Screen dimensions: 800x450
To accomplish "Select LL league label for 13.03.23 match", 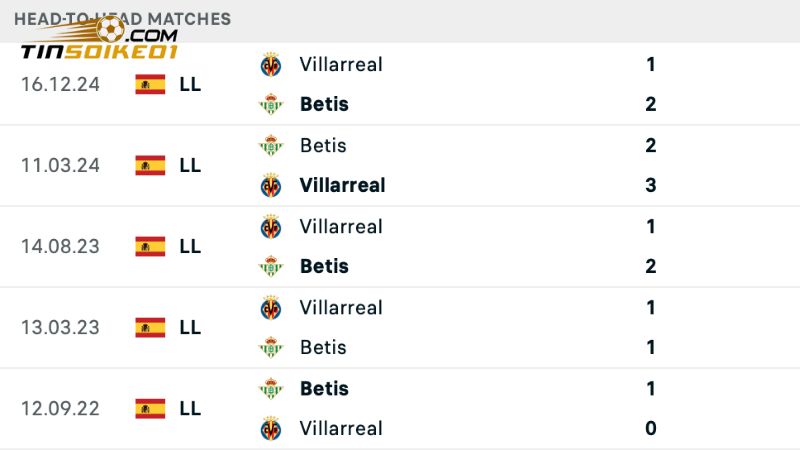I will [x=190, y=327].
